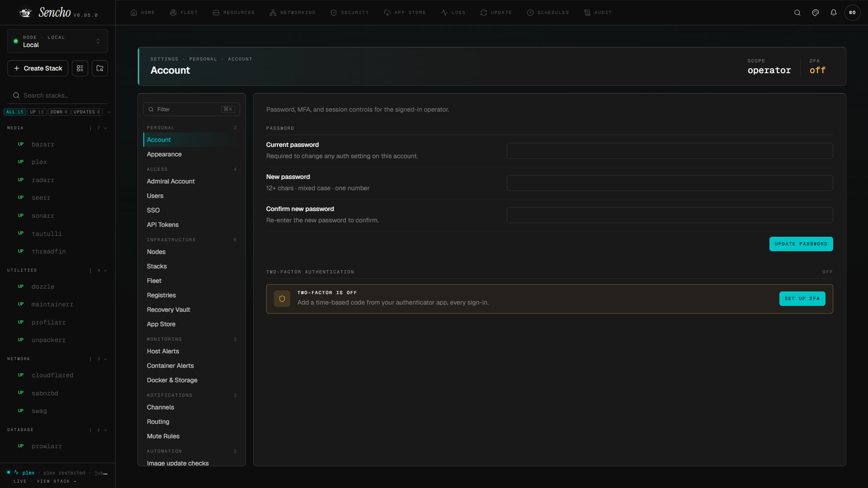868x488 pixels.
Task: Open the theme palette icon
Action: click(x=816, y=13)
